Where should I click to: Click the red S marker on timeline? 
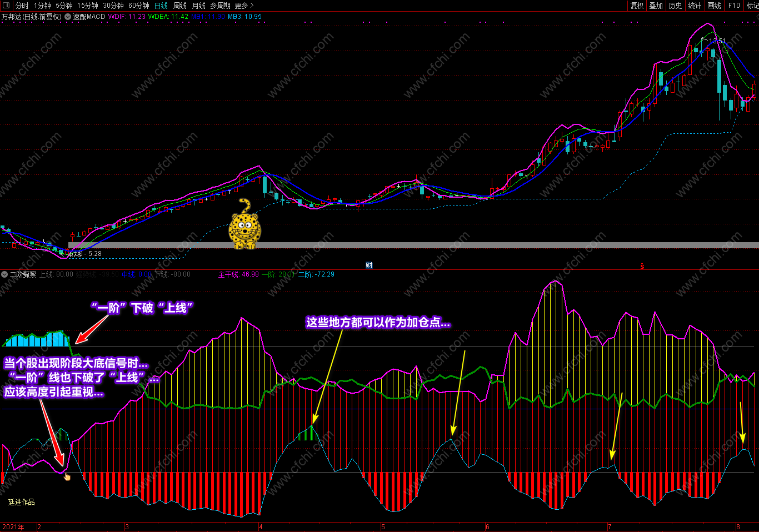click(642, 266)
